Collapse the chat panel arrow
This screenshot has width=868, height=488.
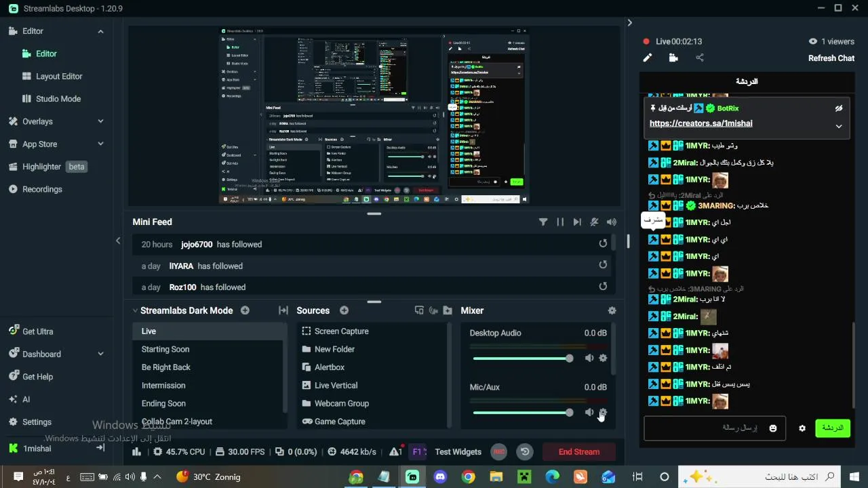pyautogui.click(x=629, y=22)
